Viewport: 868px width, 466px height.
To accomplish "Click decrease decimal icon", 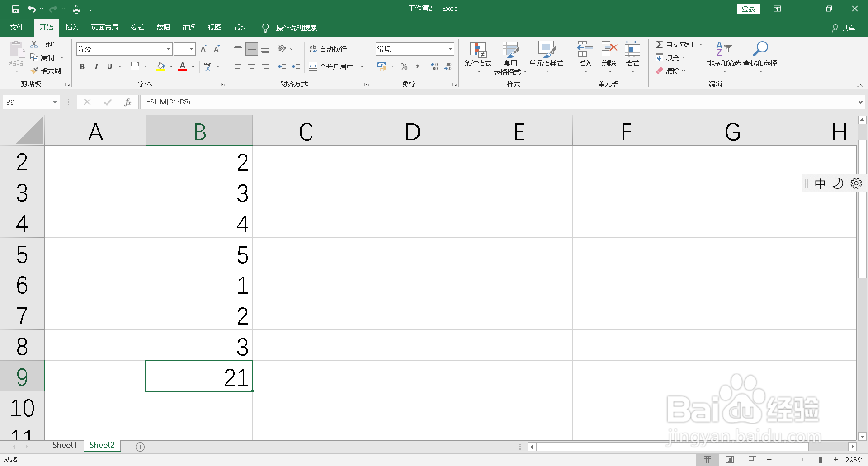I will [x=448, y=66].
